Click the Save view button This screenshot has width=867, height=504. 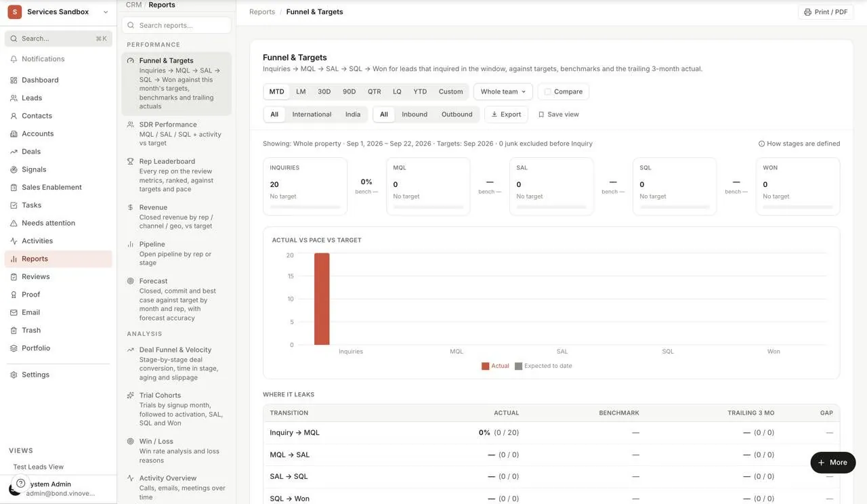click(559, 114)
